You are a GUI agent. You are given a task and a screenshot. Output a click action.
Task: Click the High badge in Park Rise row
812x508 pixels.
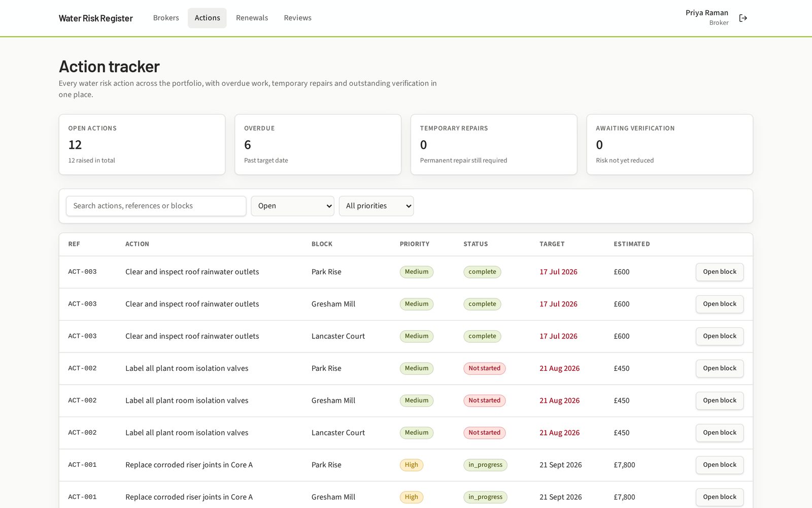click(412, 465)
